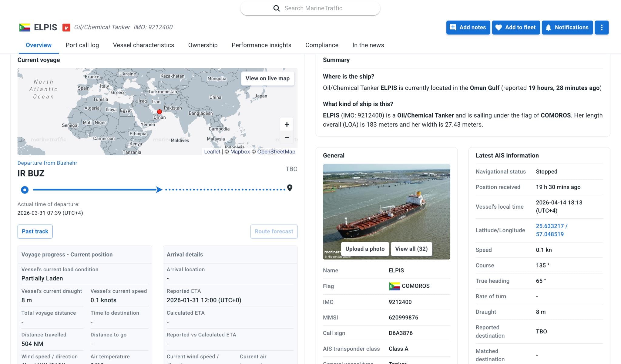
Task: Click the voyage progress arrow indicator
Action: click(159, 190)
